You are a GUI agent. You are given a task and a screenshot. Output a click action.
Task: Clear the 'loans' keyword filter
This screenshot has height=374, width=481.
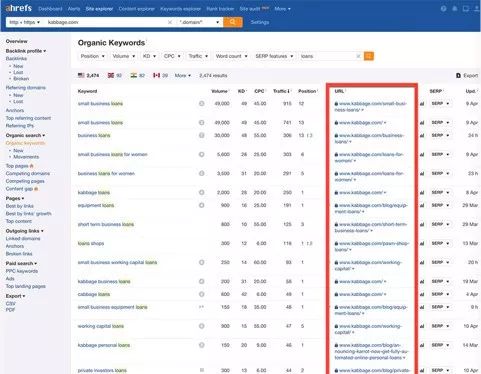(x=358, y=56)
